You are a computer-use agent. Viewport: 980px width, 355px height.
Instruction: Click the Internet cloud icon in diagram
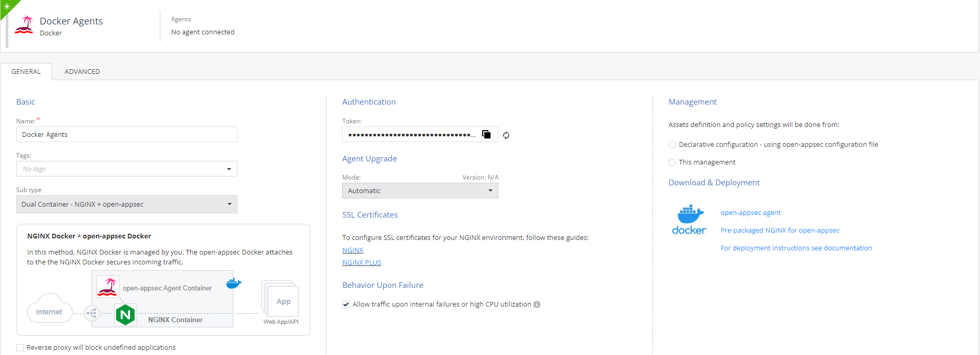tap(49, 309)
